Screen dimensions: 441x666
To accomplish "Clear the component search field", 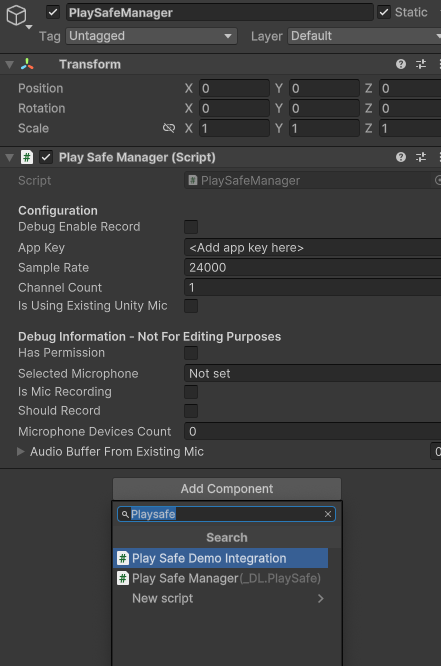I will click(x=328, y=514).
